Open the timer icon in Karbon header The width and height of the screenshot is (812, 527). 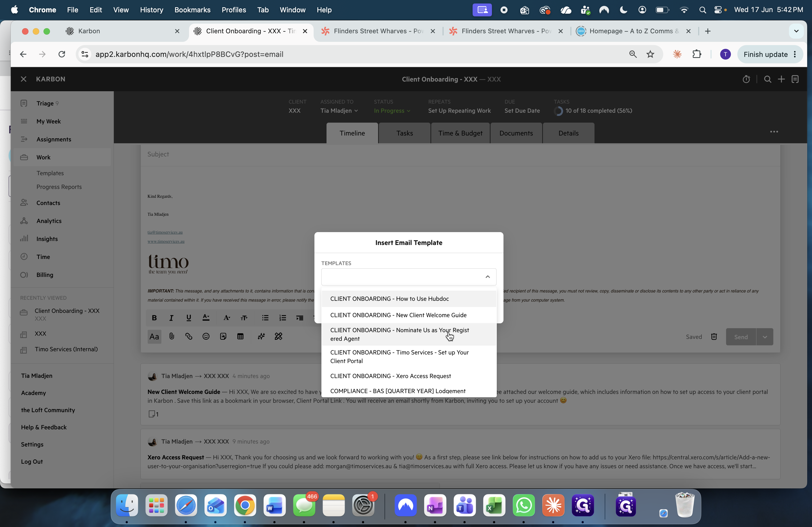(746, 79)
